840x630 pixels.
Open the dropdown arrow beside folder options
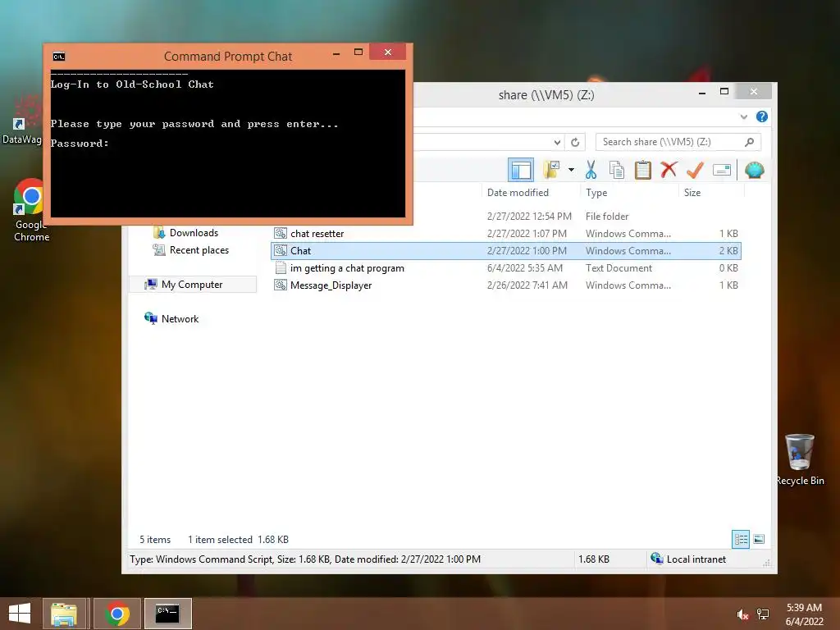pos(571,171)
